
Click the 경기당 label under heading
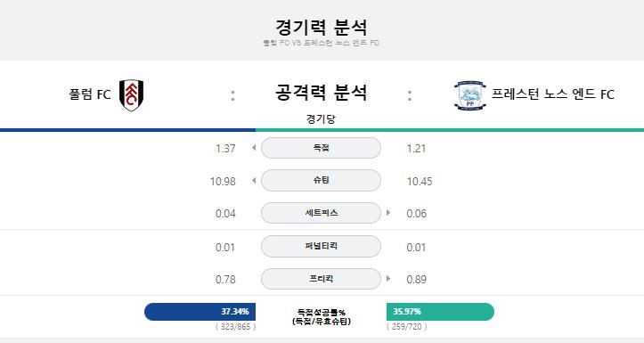click(321, 119)
